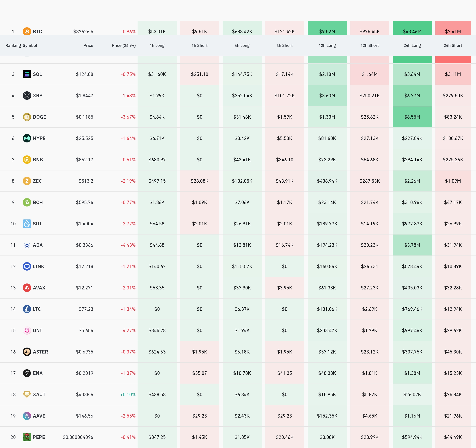This screenshot has height=448, width=476.
Task: Sort by the 24h Long column header
Action: [412, 45]
